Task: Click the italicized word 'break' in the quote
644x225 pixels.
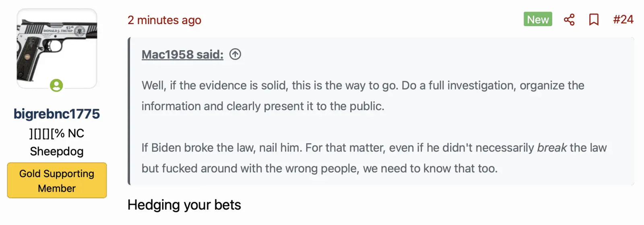Action: click(x=552, y=148)
